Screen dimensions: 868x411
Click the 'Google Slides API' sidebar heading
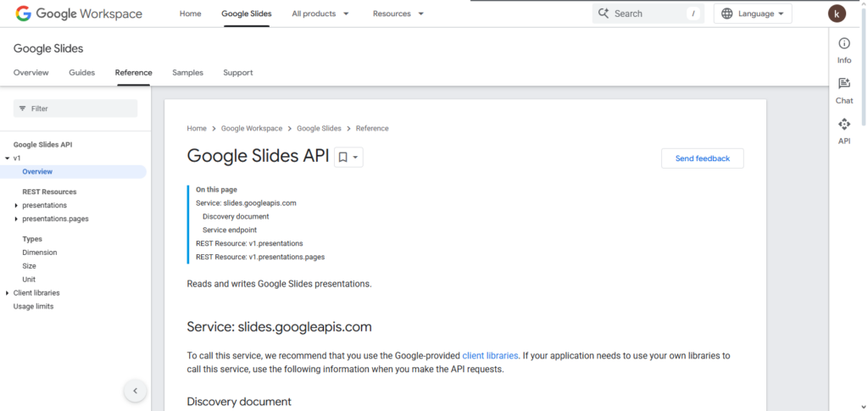[42, 145]
